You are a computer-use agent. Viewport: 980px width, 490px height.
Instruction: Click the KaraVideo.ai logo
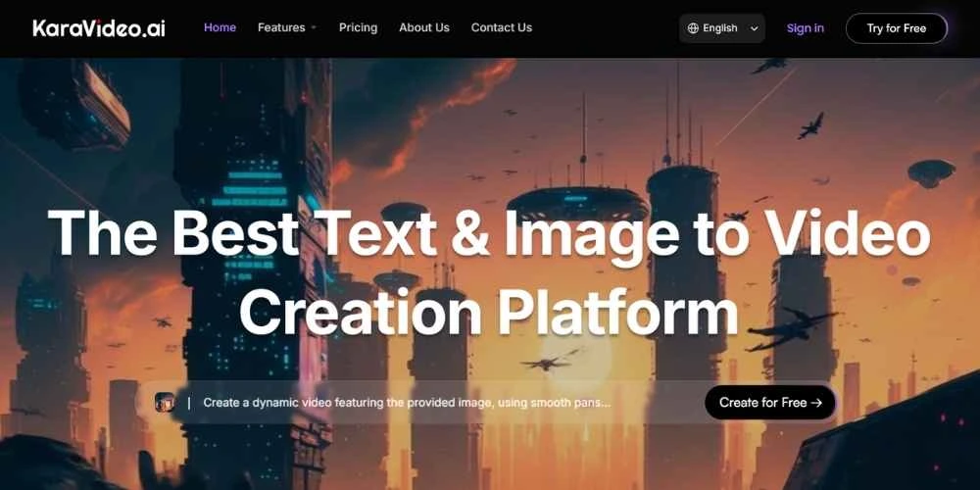coord(98,28)
